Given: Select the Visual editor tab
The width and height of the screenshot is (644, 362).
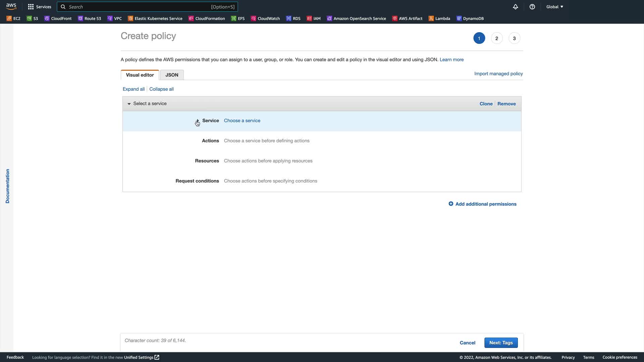Looking at the screenshot, I should (140, 75).
